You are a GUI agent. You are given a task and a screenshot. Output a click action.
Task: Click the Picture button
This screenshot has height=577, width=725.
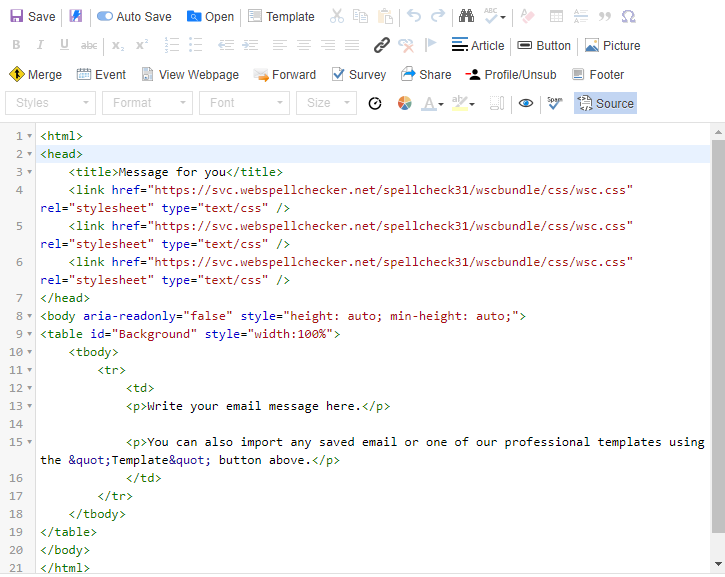612,45
